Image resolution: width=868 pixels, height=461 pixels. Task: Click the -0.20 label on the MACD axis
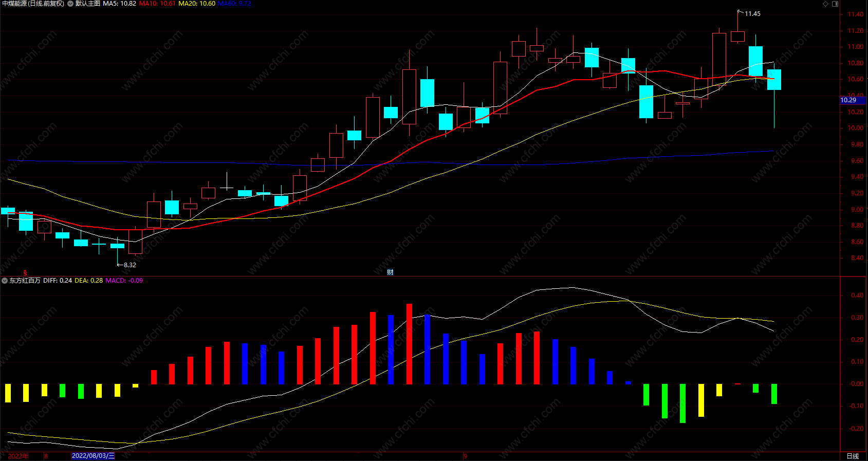click(x=856, y=429)
